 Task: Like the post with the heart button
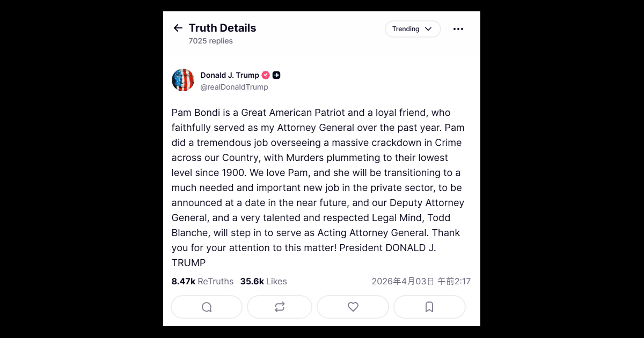tap(353, 307)
